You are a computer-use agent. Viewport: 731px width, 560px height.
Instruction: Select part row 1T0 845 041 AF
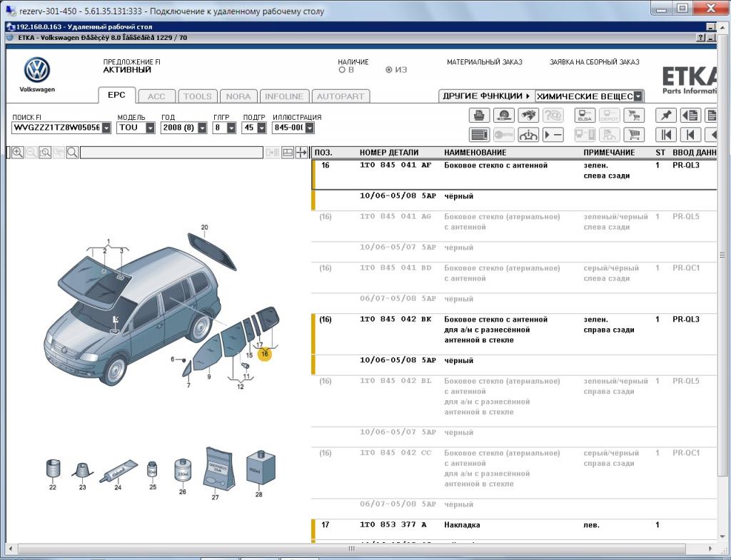pos(514,175)
